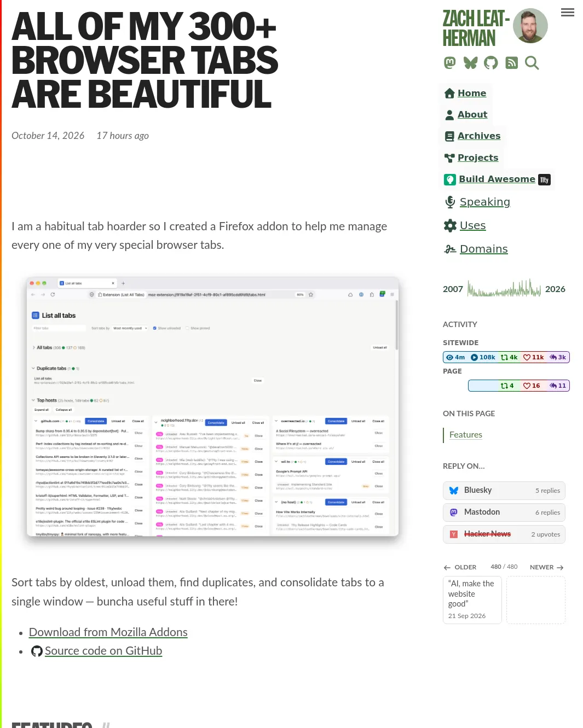This screenshot has height=728, width=583.
Task: Open Zach's Mastodon profile icon
Action: (x=450, y=63)
